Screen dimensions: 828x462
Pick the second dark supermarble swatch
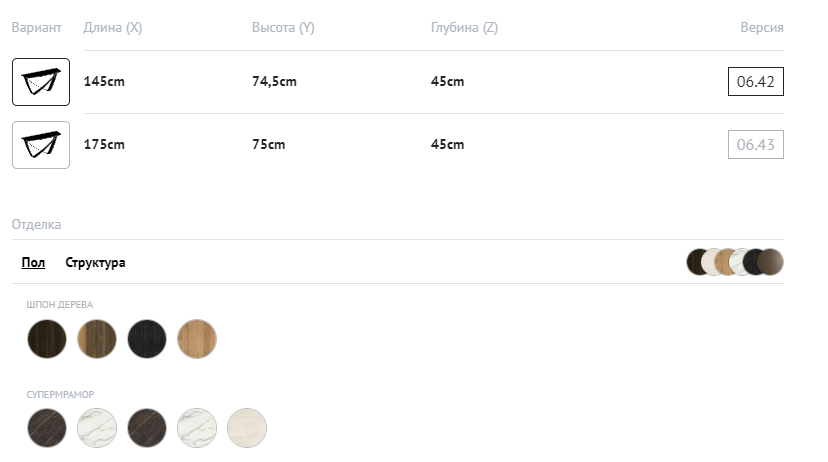tap(147, 428)
